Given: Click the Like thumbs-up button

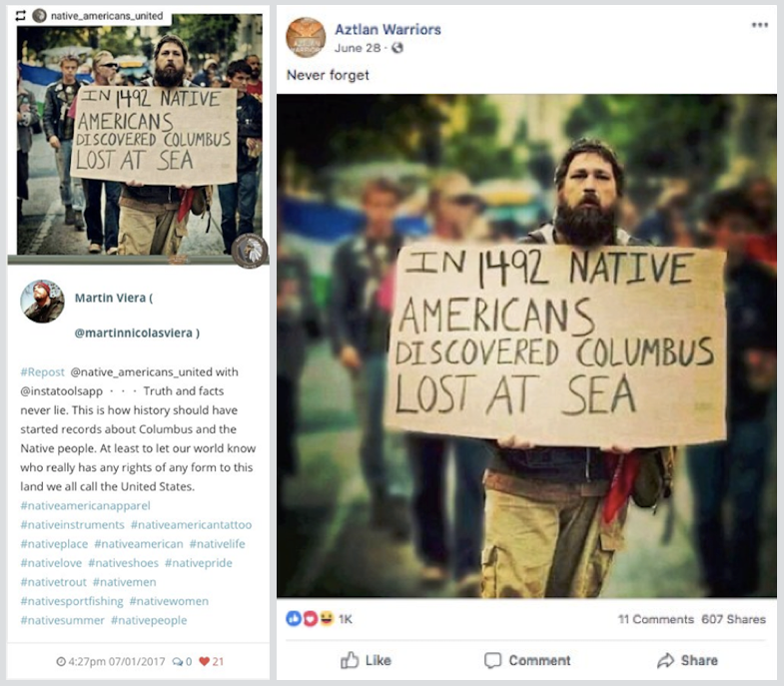Looking at the screenshot, I should coord(366,660).
